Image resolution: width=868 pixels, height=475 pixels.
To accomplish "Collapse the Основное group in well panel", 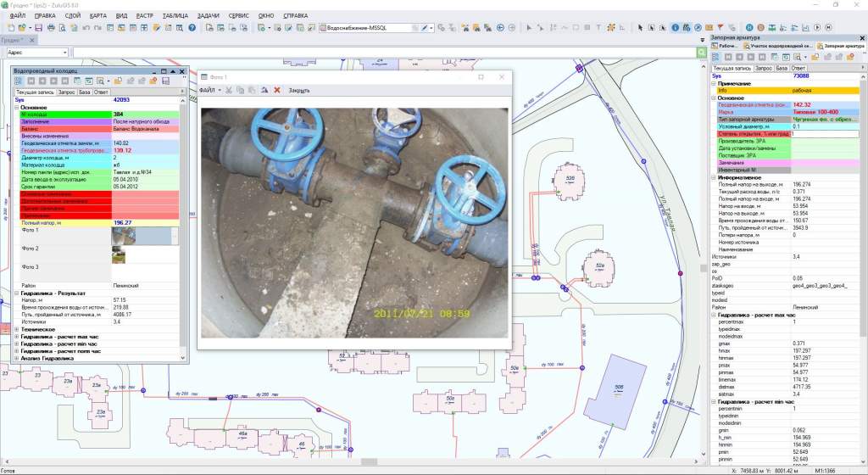I will click(18, 108).
